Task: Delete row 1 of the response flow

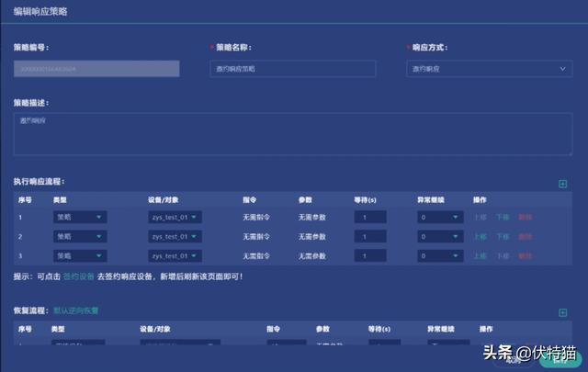Action: [x=525, y=217]
